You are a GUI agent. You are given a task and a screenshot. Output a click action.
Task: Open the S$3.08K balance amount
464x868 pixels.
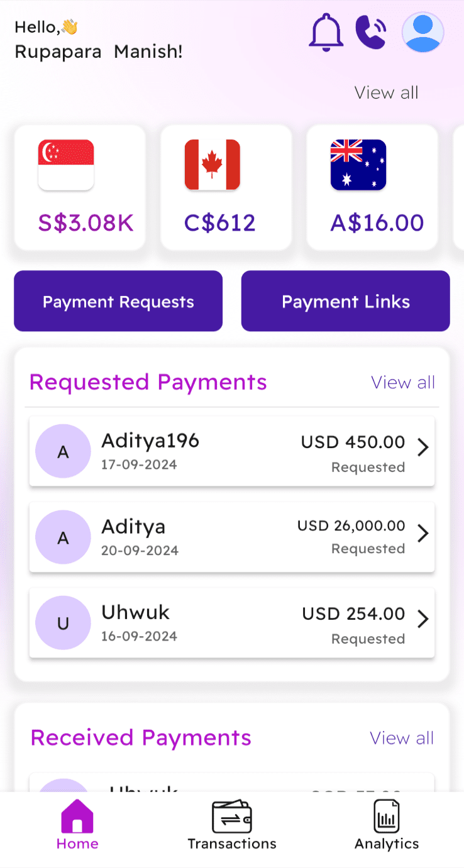[x=86, y=223]
